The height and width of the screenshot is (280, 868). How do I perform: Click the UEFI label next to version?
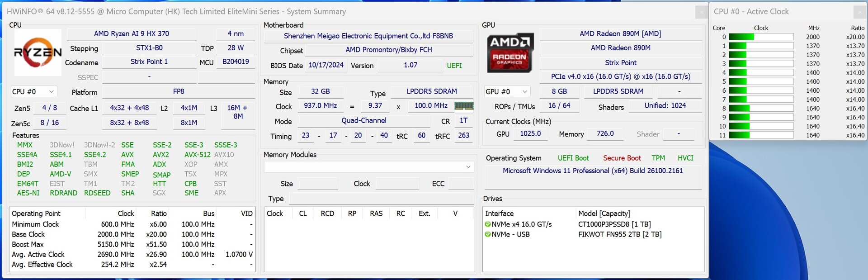454,66
